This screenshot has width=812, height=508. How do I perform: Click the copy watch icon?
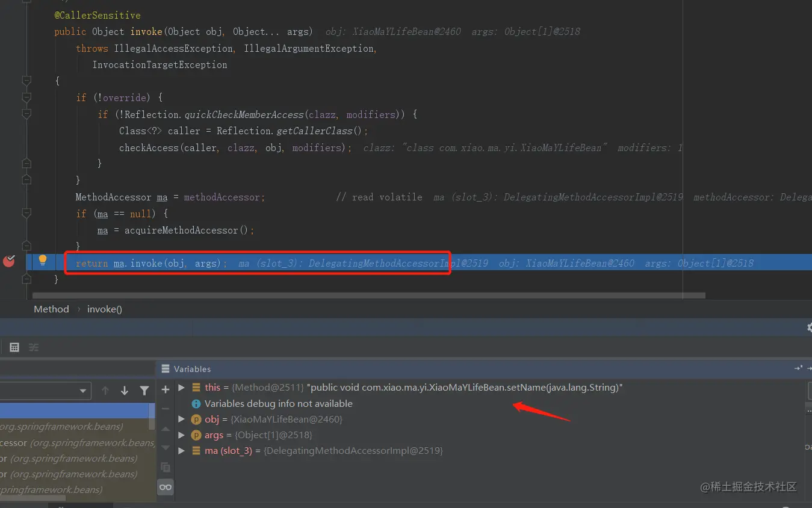[166, 467]
